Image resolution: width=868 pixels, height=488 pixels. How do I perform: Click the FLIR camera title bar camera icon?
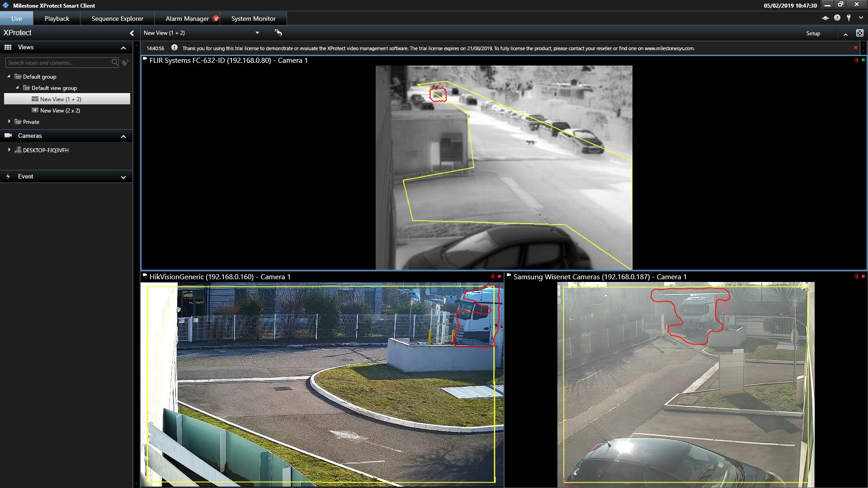click(x=145, y=59)
